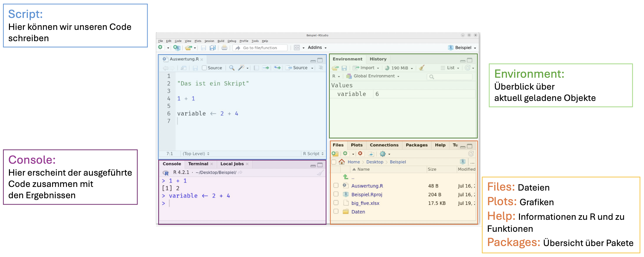Viewport: 644px width, 257px height.
Task: Click the Run current line icon in editor
Action: coord(266,68)
